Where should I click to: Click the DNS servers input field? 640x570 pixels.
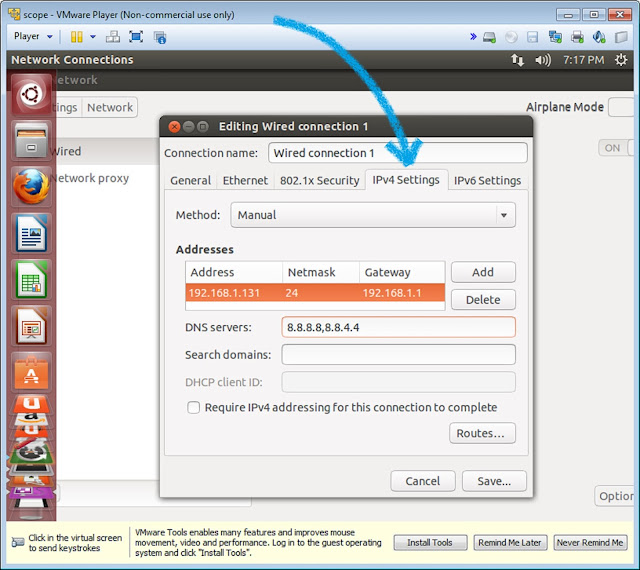(x=398, y=327)
